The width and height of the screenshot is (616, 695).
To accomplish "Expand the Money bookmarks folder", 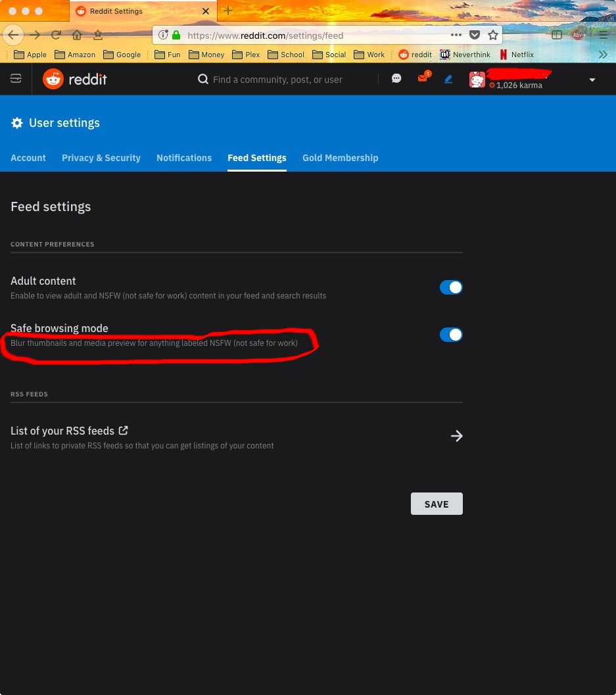I will (206, 55).
